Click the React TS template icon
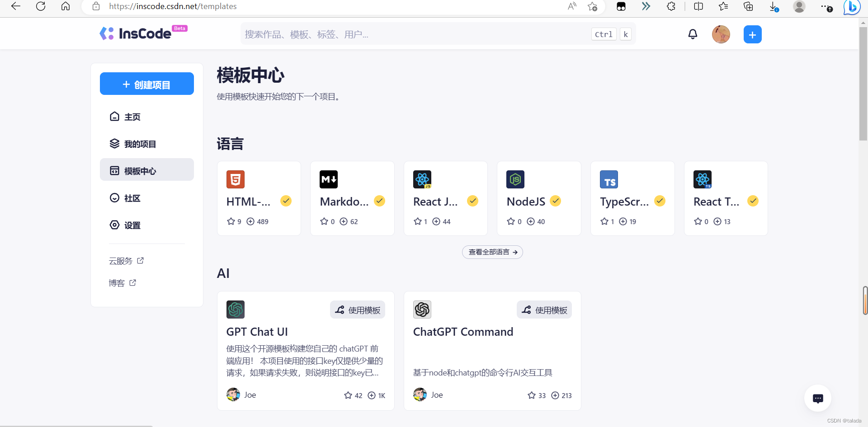868x427 pixels. pyautogui.click(x=703, y=179)
